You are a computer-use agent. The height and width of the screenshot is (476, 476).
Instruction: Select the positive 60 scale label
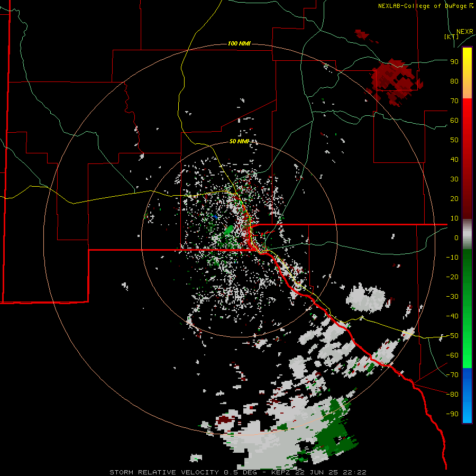click(x=454, y=121)
